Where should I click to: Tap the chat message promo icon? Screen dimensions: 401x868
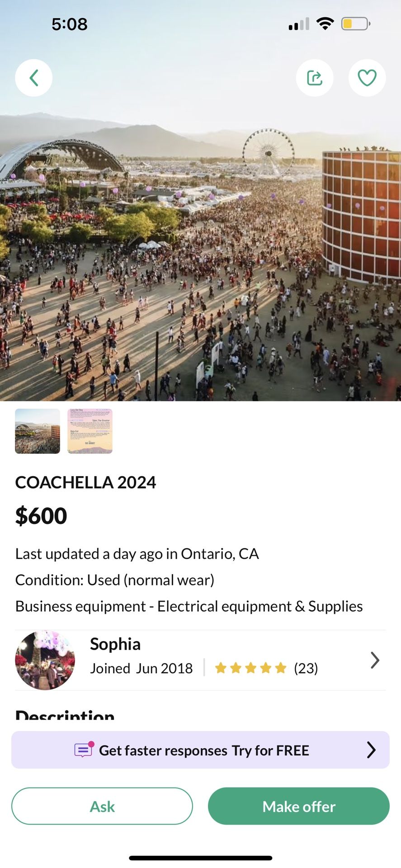pos(84,750)
